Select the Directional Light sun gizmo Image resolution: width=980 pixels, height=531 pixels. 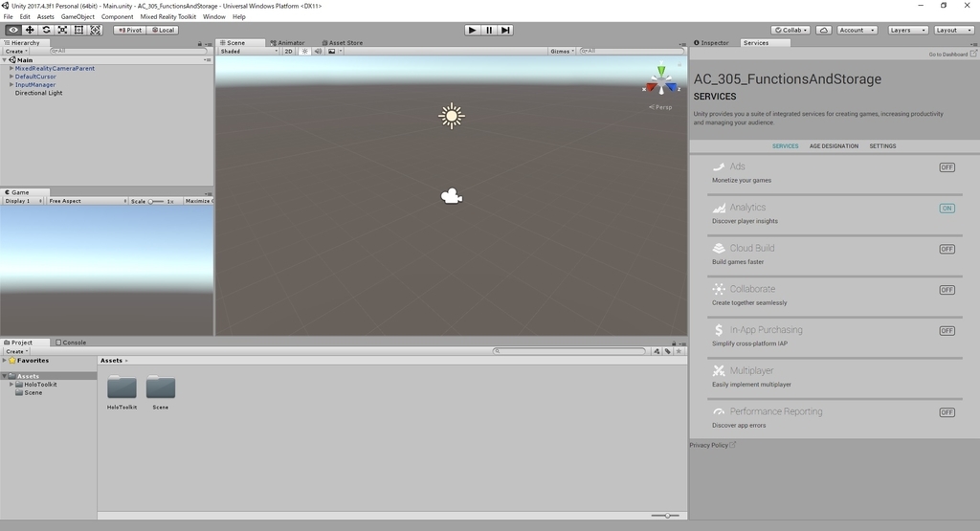click(x=452, y=116)
